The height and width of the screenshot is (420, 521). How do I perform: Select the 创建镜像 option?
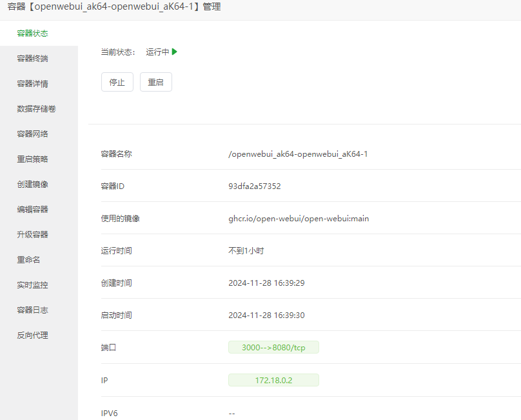32,185
